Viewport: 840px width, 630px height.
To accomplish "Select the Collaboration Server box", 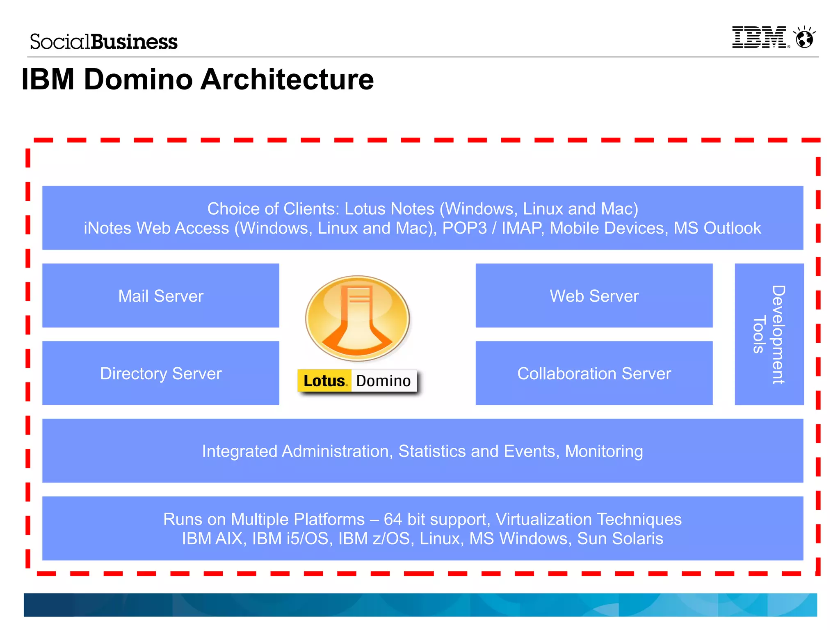I will coord(594,373).
